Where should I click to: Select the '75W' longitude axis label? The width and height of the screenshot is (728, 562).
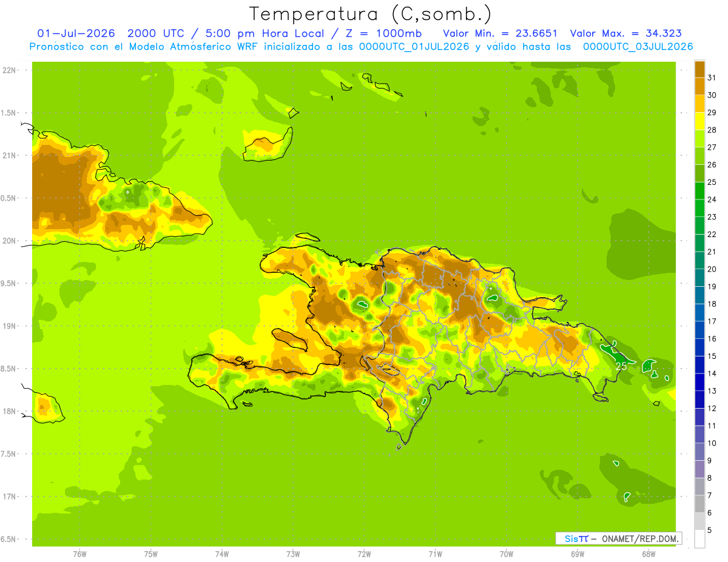[x=150, y=554]
